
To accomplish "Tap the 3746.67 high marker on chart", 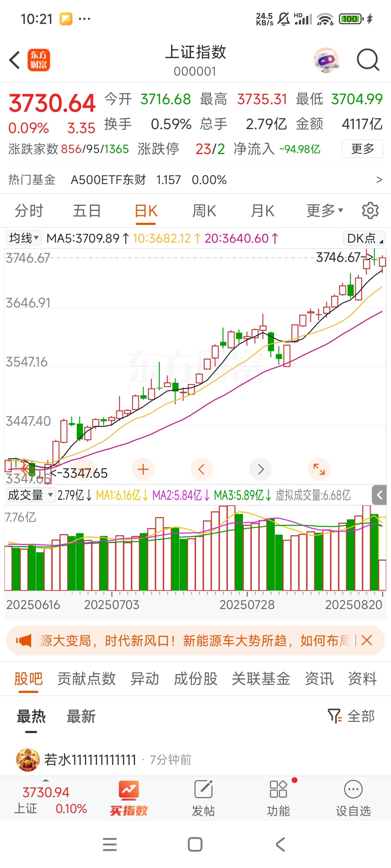I will point(344,258).
